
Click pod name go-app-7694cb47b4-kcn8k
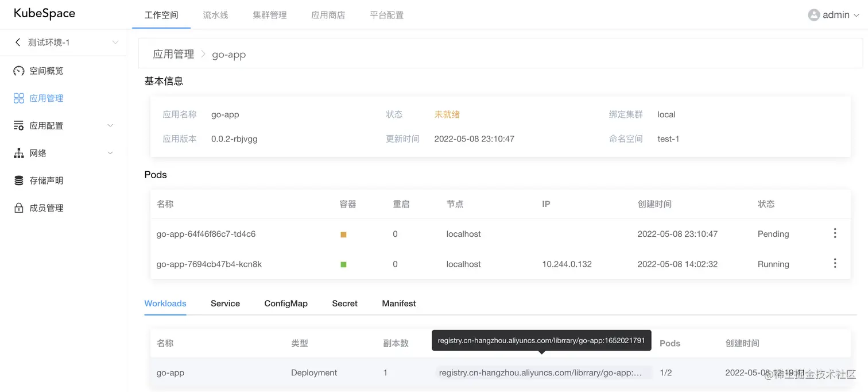(209, 264)
